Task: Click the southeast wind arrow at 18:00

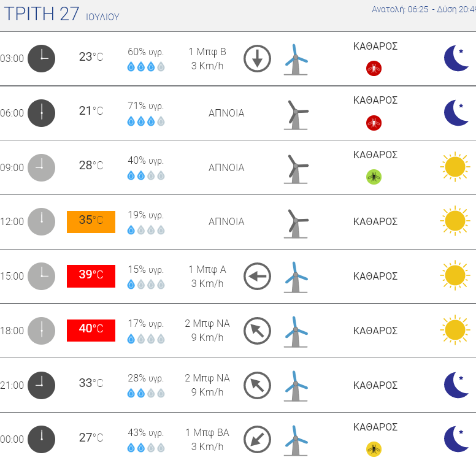Action: 257,331
